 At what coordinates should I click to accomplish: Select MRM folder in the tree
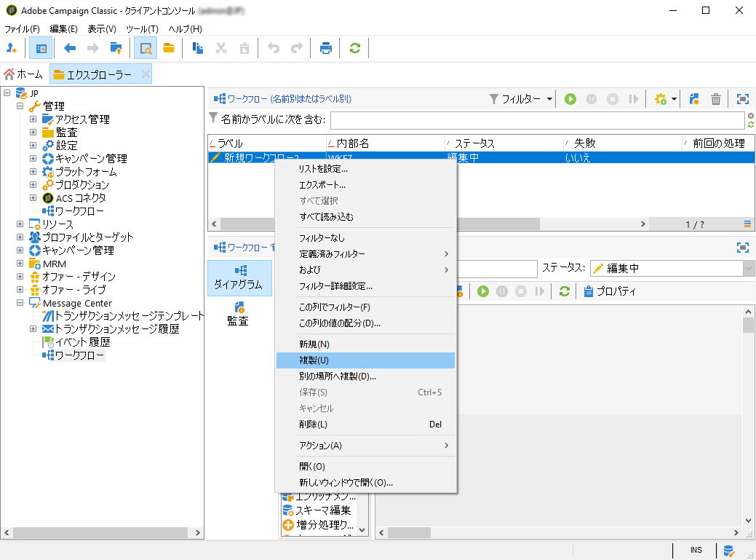(x=54, y=264)
